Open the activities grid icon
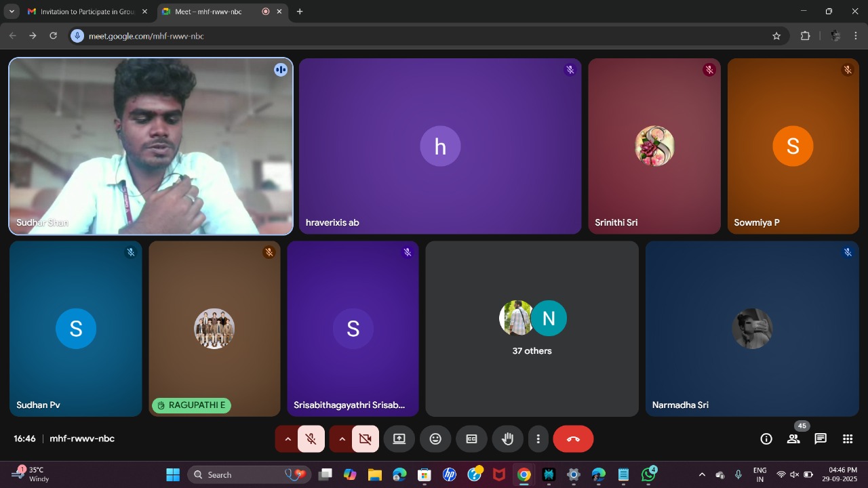The width and height of the screenshot is (868, 488). [848, 439]
